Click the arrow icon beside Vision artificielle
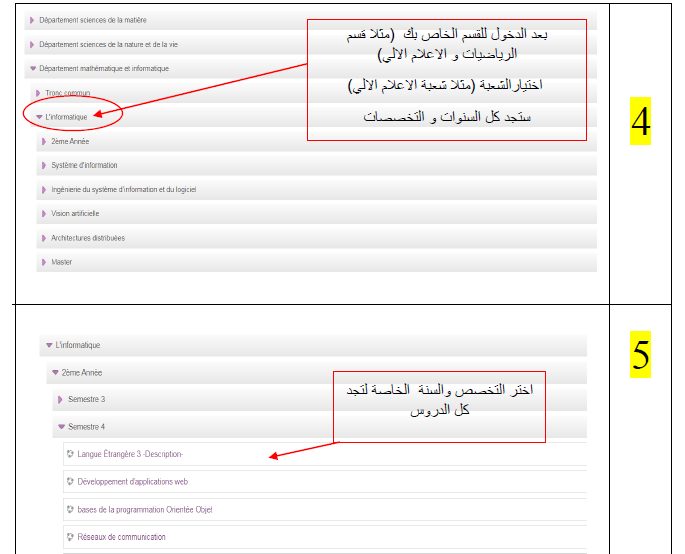This screenshot has width=685, height=554. click(x=44, y=214)
